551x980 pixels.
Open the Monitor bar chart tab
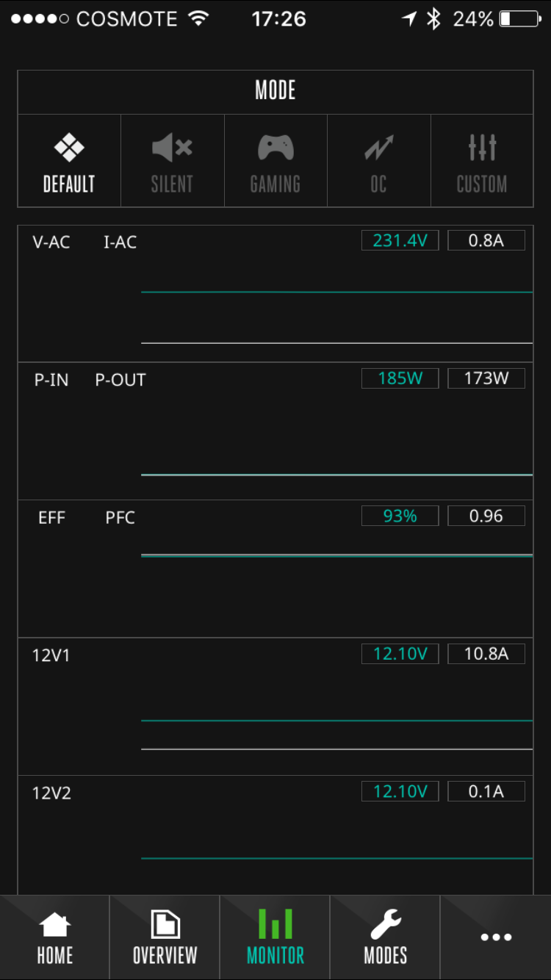275,937
